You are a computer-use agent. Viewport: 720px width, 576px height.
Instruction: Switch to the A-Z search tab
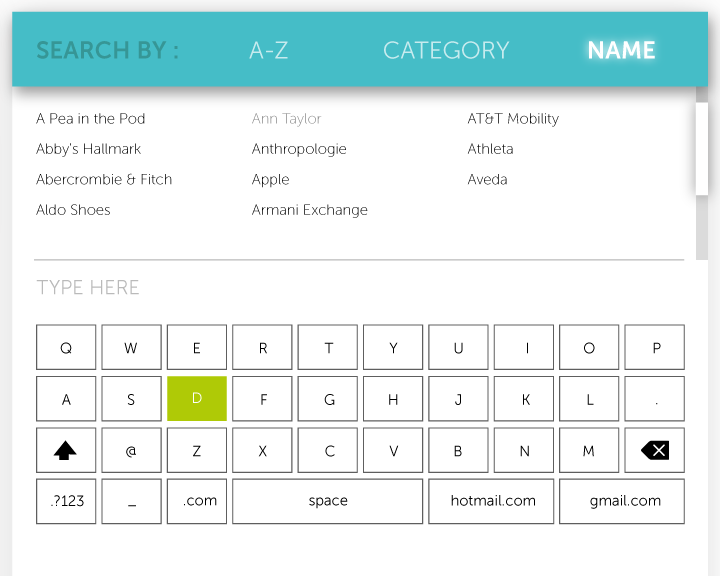pyautogui.click(x=269, y=50)
